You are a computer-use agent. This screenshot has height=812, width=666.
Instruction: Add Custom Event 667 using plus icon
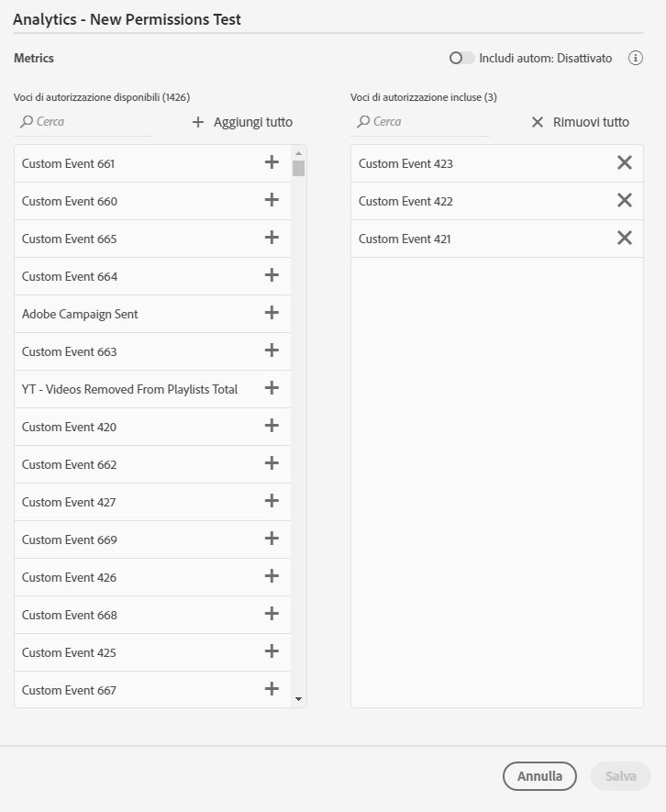coord(272,689)
